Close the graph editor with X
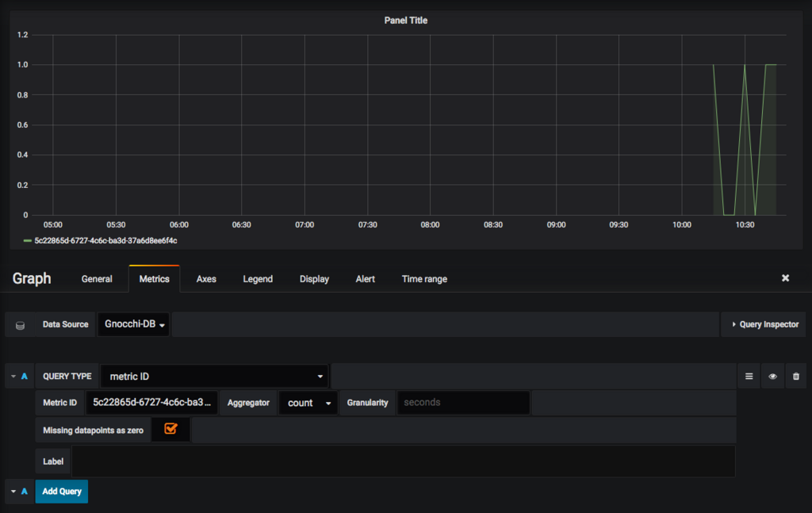Image resolution: width=812 pixels, height=513 pixels. click(x=785, y=278)
